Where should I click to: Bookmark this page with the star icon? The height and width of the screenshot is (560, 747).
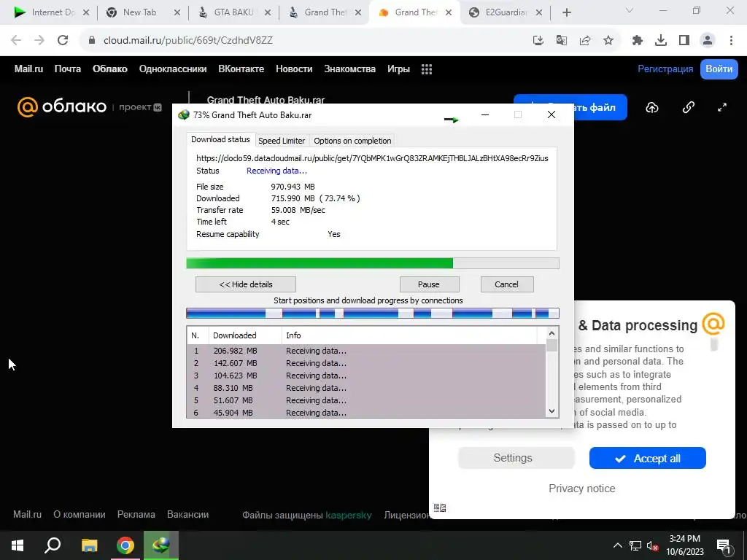(608, 41)
